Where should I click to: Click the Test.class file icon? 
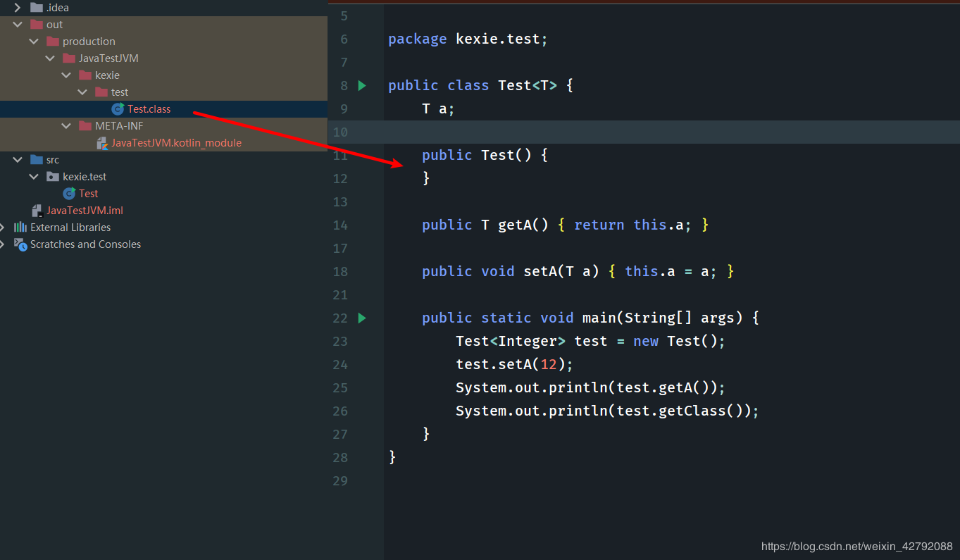click(118, 109)
